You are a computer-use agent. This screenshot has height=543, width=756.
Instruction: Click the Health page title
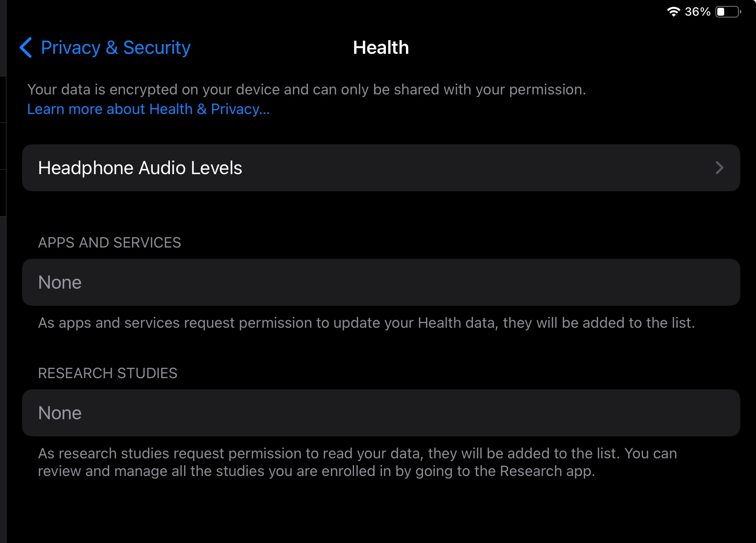tap(380, 47)
